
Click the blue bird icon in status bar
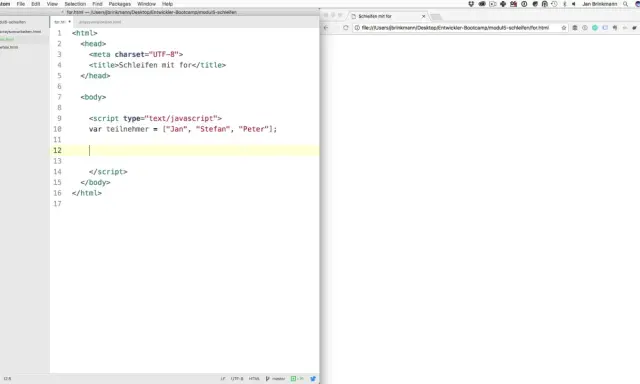pos(313,379)
